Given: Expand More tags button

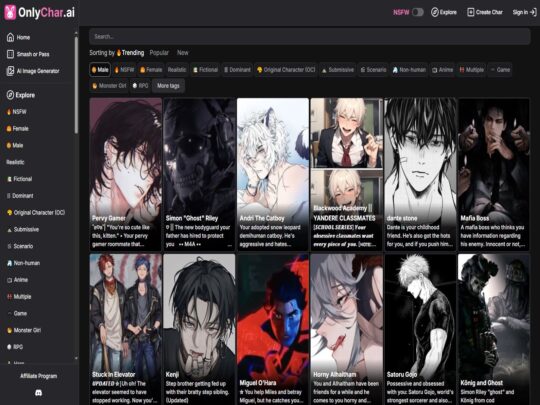Looking at the screenshot, I should [168, 86].
